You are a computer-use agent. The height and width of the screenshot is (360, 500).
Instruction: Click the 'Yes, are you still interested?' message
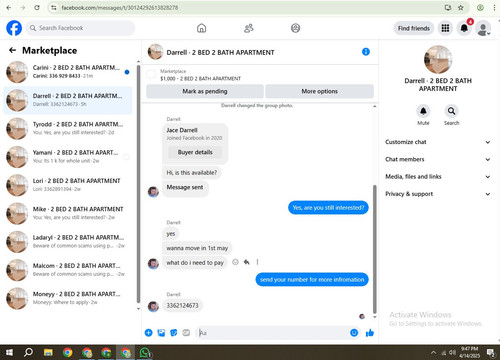tap(328, 208)
